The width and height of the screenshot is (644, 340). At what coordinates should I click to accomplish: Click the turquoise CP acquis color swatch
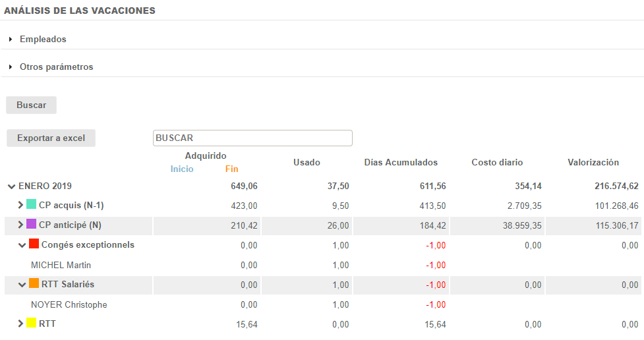pos(31,205)
